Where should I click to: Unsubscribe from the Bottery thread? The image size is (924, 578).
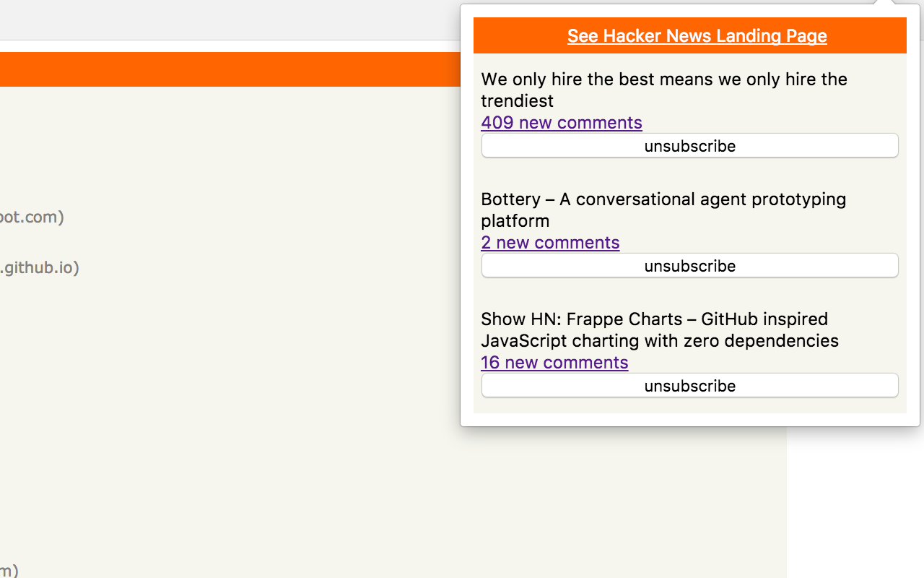click(689, 265)
